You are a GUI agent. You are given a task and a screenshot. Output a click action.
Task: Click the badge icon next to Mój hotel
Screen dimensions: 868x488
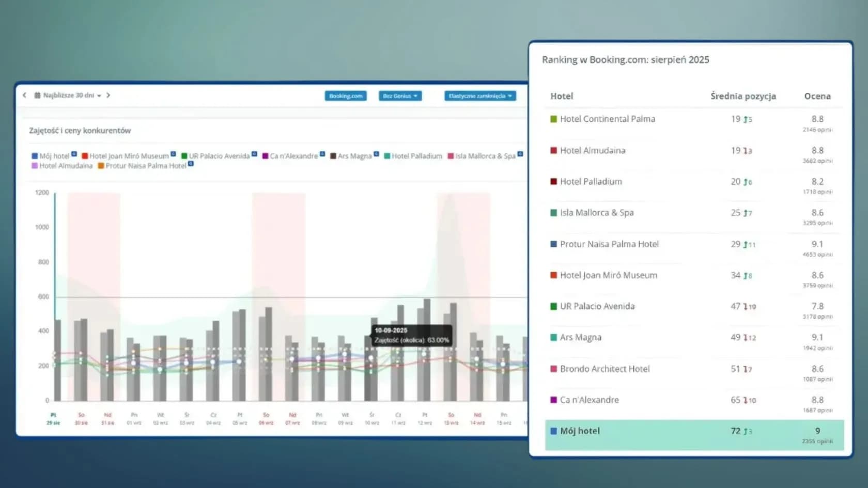[x=74, y=154]
